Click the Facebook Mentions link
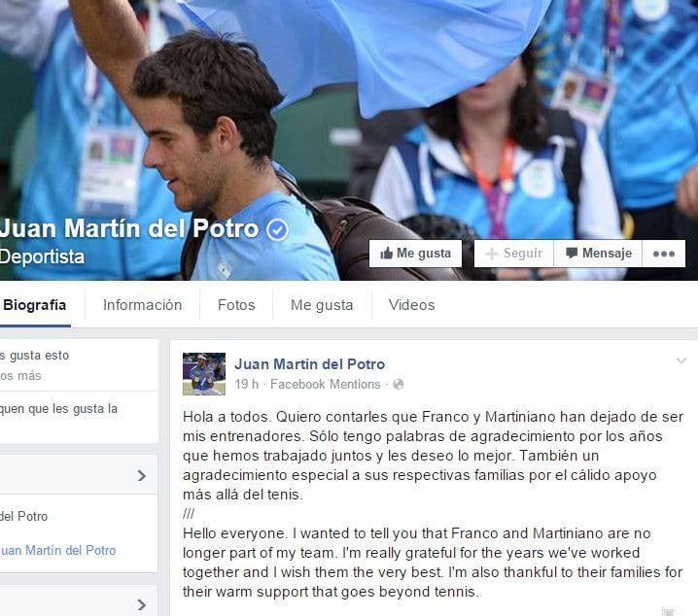 pos(326,385)
